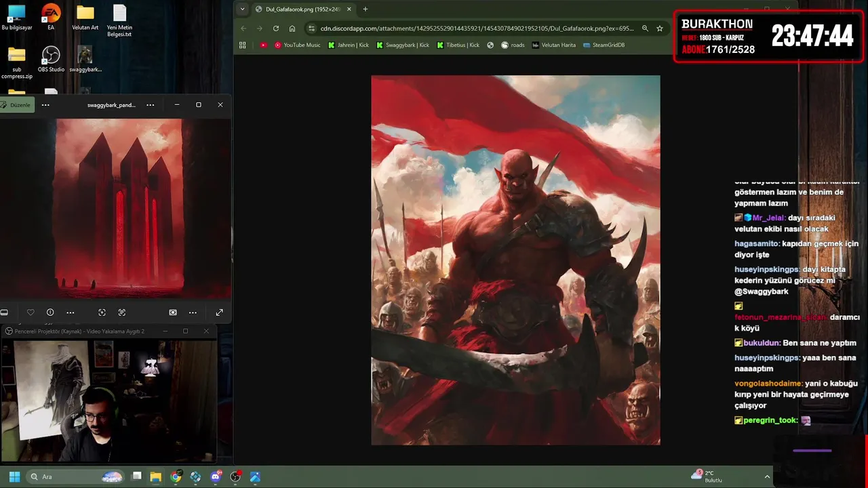Open swaggybark desktop image file

85,59
